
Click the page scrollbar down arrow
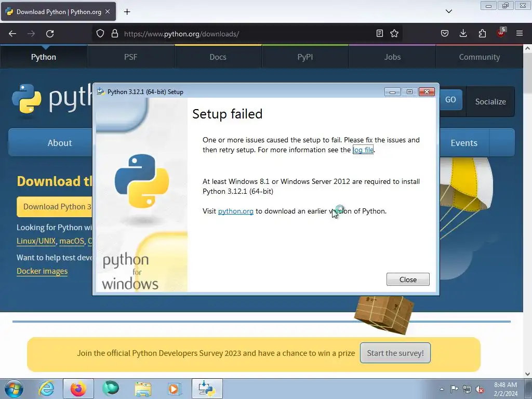tap(528, 374)
